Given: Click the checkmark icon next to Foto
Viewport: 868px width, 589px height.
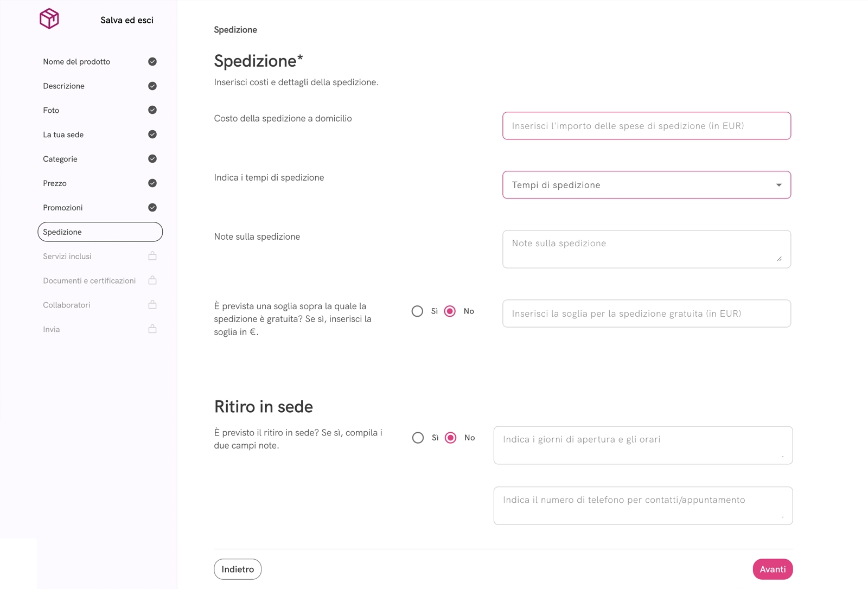Looking at the screenshot, I should pos(152,110).
